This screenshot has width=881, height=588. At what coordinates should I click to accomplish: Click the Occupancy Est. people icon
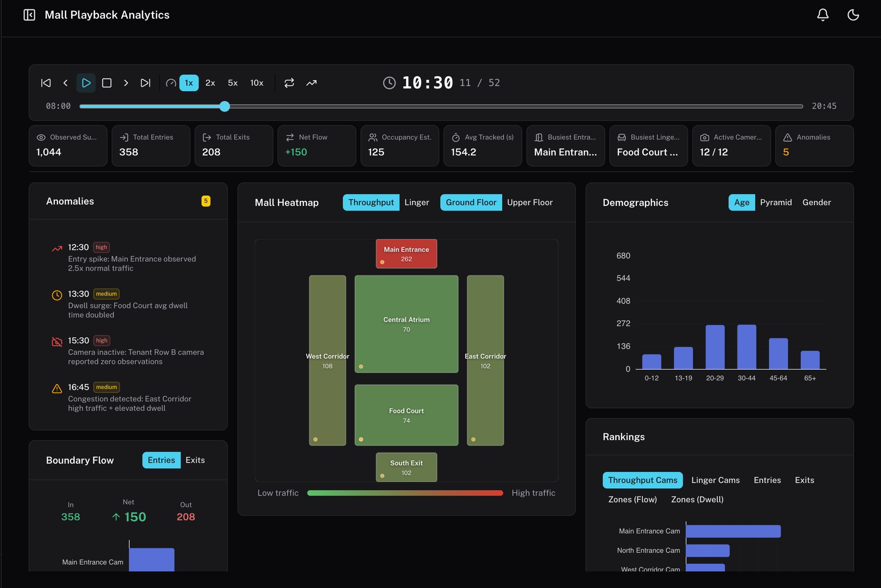pyautogui.click(x=373, y=137)
